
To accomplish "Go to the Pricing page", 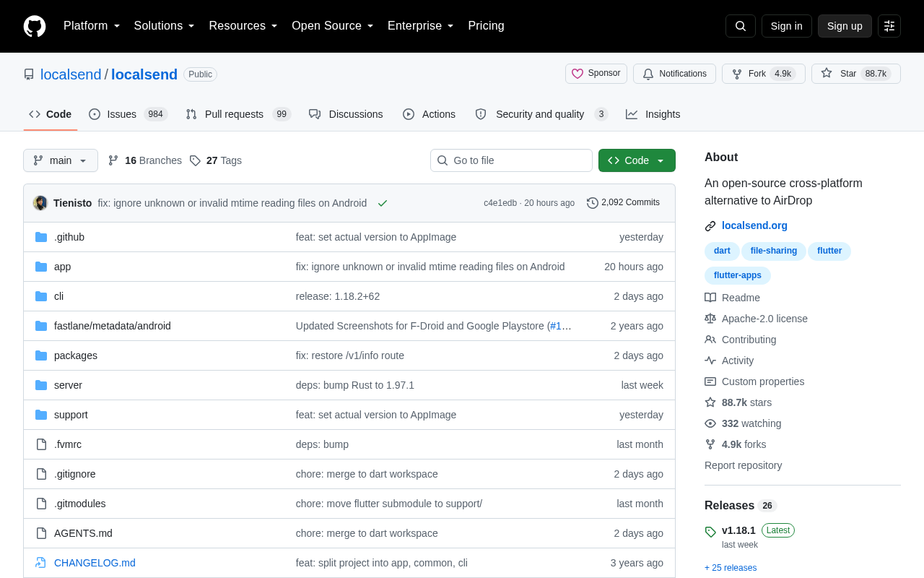I will click(x=486, y=26).
